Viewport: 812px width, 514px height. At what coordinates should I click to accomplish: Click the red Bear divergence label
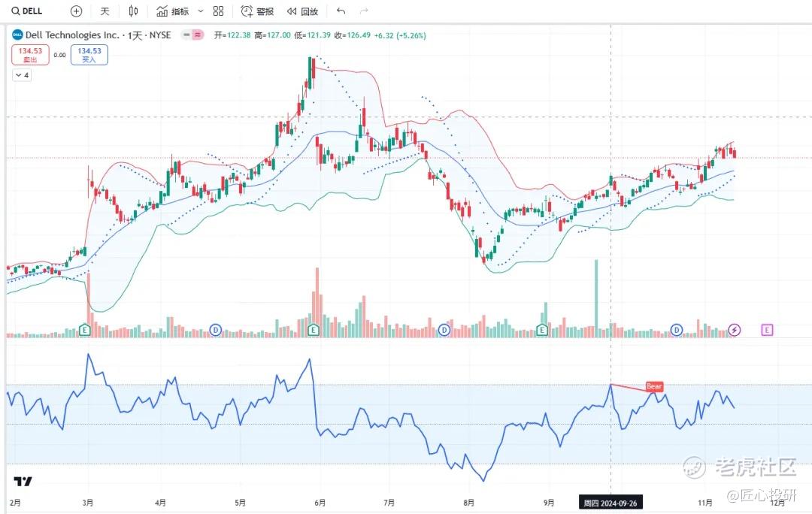pos(654,386)
